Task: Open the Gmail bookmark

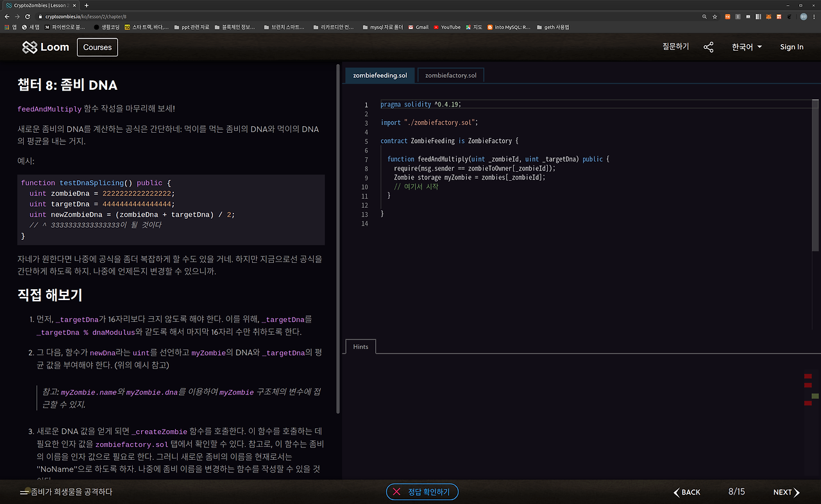Action: pyautogui.click(x=418, y=27)
